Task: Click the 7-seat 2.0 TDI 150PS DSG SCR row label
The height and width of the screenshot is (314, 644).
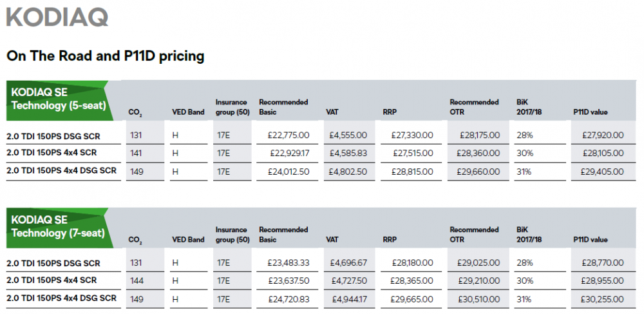Action: [x=53, y=263]
